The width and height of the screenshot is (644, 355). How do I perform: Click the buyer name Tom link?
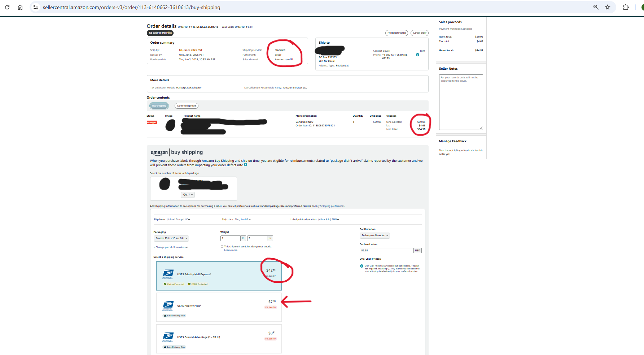[422, 51]
